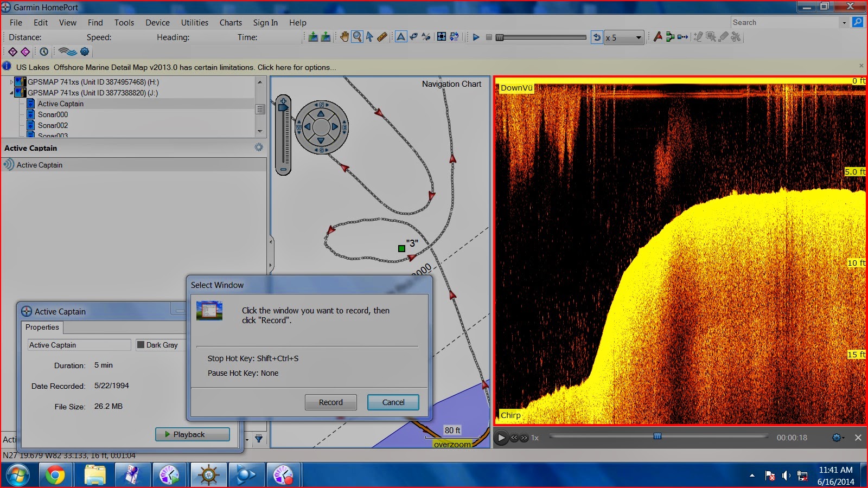Screen dimensions: 868x488
Task: Click the toolbar track playback slider
Action: click(x=542, y=37)
